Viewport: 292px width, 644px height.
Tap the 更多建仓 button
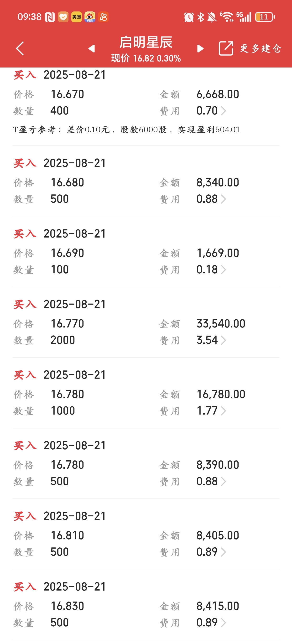261,48
